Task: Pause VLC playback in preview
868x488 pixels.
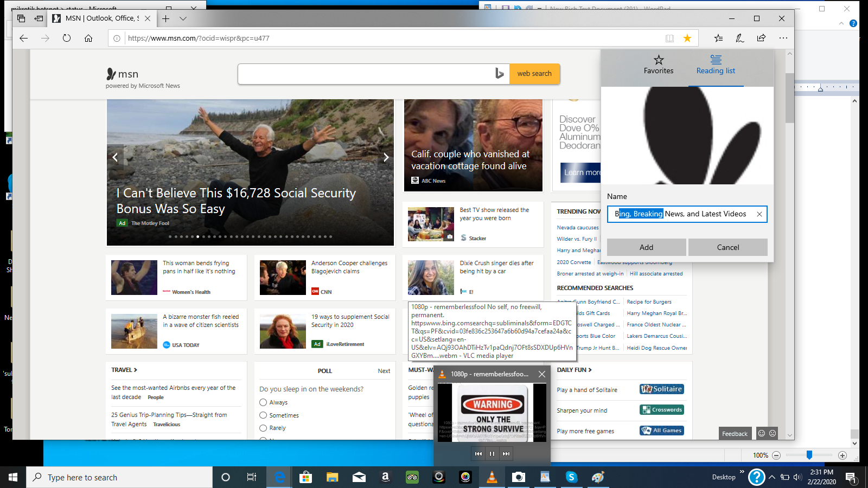Action: pos(492,454)
